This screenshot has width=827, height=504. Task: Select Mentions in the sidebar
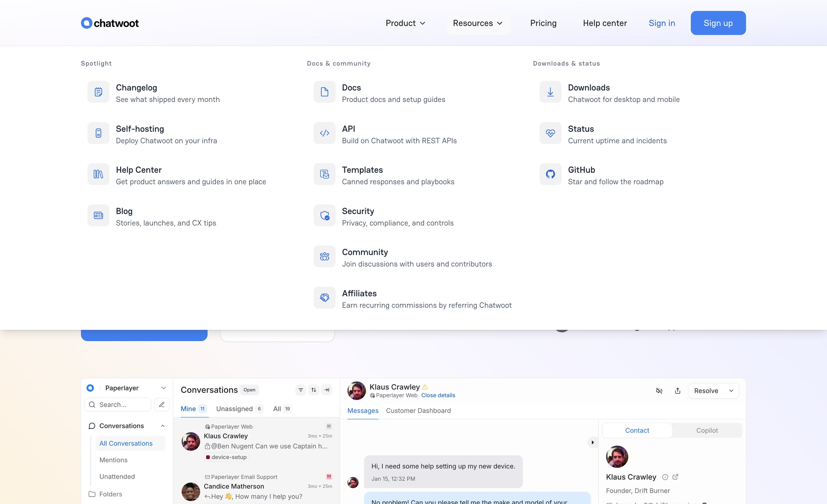[113, 460]
